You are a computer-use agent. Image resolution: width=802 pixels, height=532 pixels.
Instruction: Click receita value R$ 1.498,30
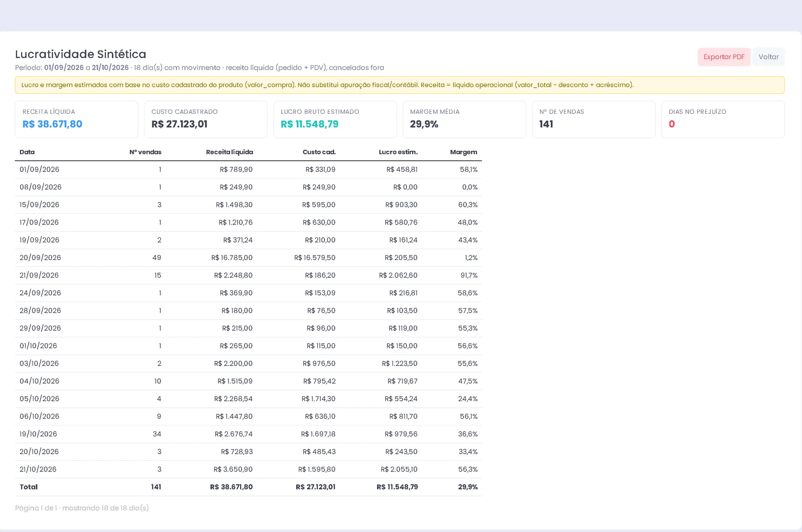234,205
